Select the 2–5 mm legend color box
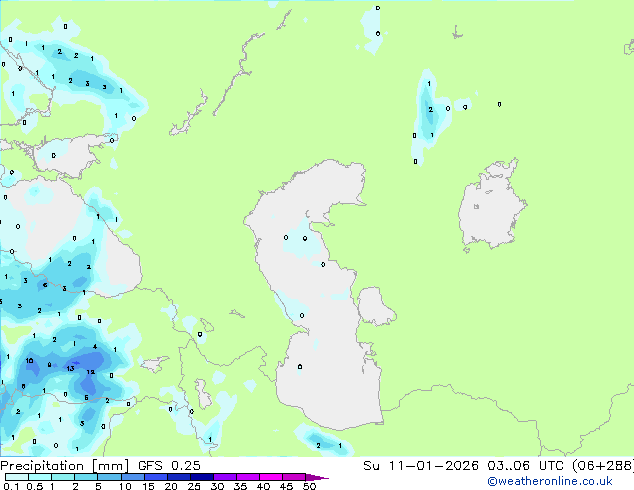 tap(86, 477)
